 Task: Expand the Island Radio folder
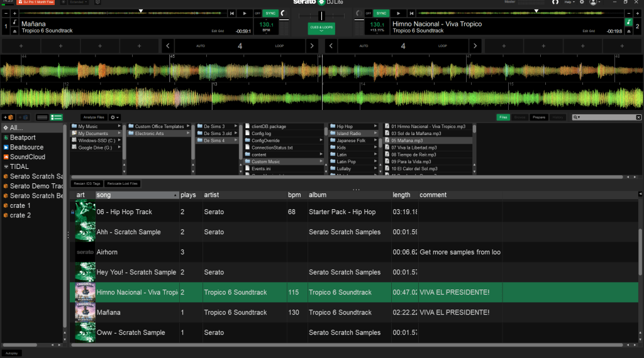[x=375, y=133]
